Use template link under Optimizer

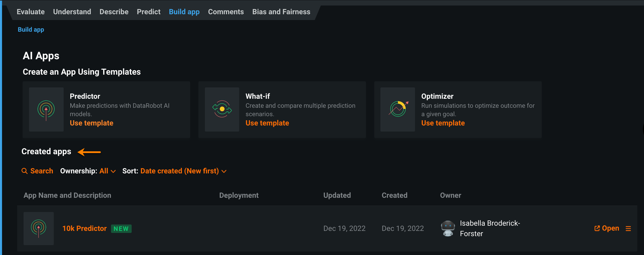[x=443, y=123]
